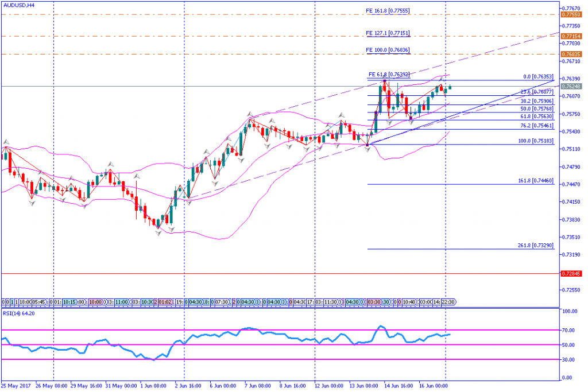Select the orange 0.77154 price tag
Image resolution: width=588 pixels, height=392 pixels.
coord(571,36)
